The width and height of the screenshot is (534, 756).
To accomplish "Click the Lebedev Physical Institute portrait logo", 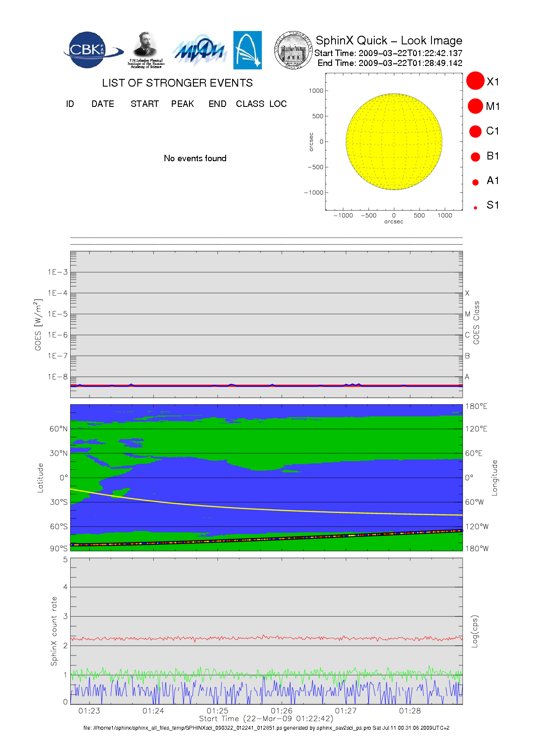I will (146, 50).
